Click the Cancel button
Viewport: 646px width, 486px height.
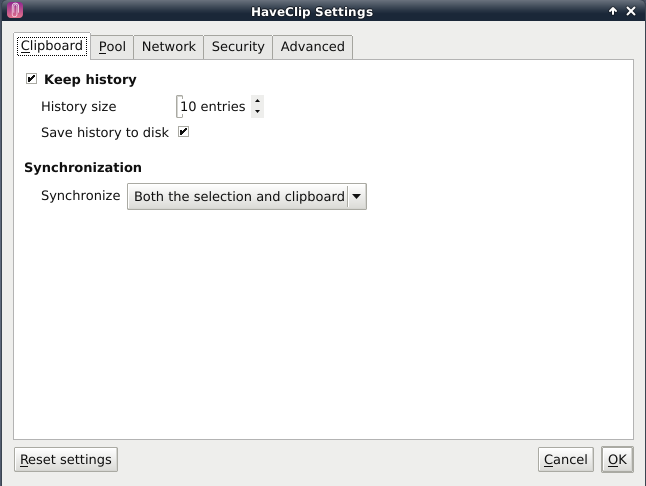[x=565, y=460]
